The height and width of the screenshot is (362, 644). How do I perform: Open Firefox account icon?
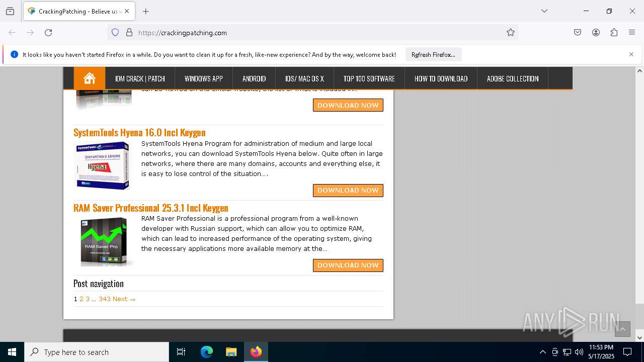[596, 32]
